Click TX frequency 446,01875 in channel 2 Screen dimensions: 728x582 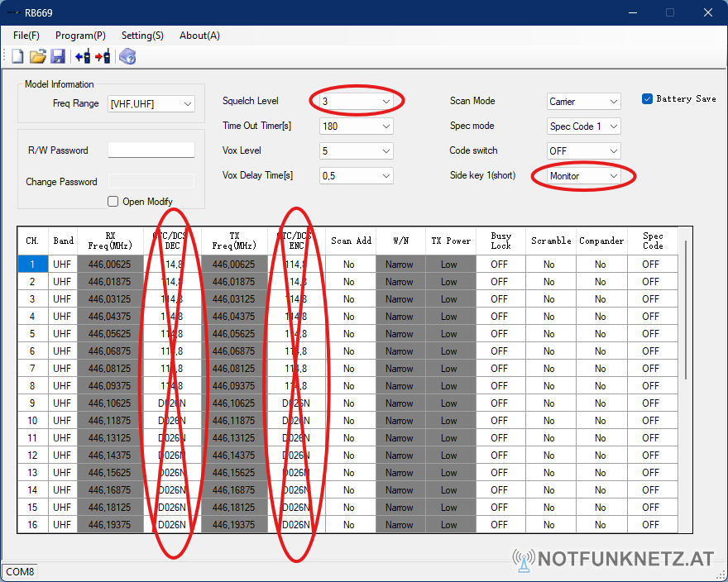point(234,282)
